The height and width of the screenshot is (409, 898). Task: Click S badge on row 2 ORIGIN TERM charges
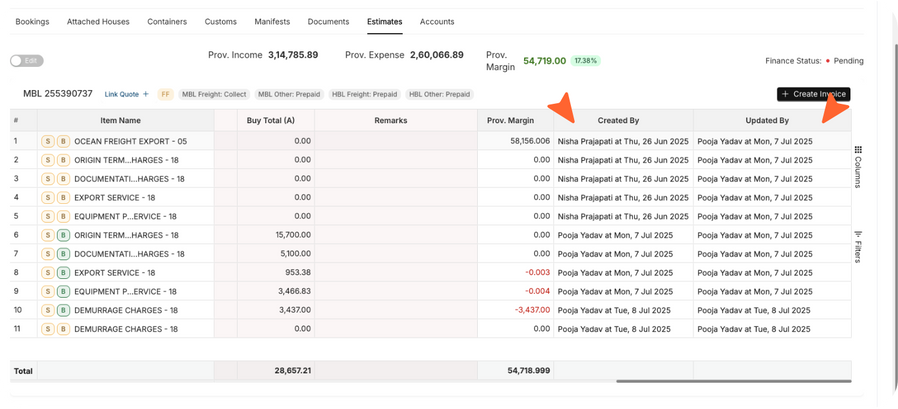click(48, 160)
